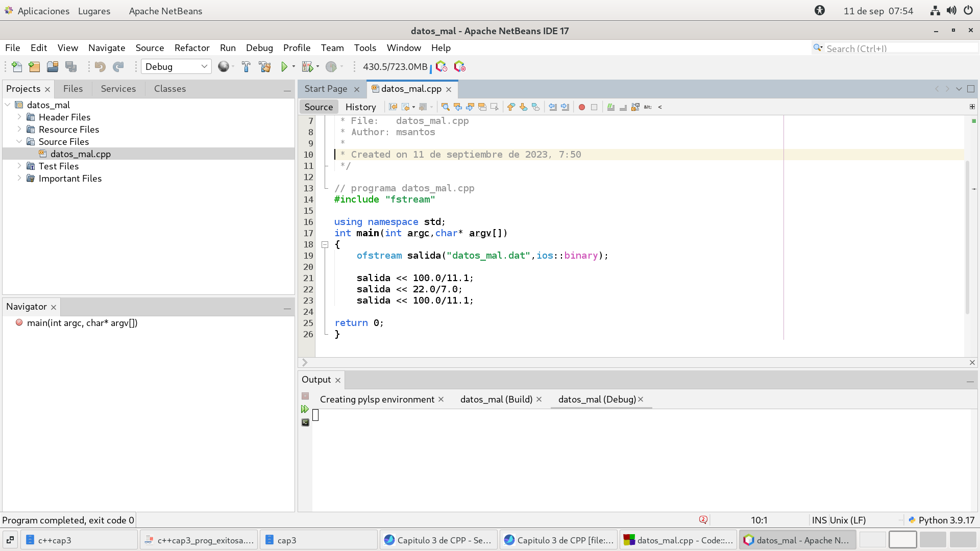Click the Debug Project toolbar icon
This screenshot has height=551, width=980.
[x=307, y=67]
